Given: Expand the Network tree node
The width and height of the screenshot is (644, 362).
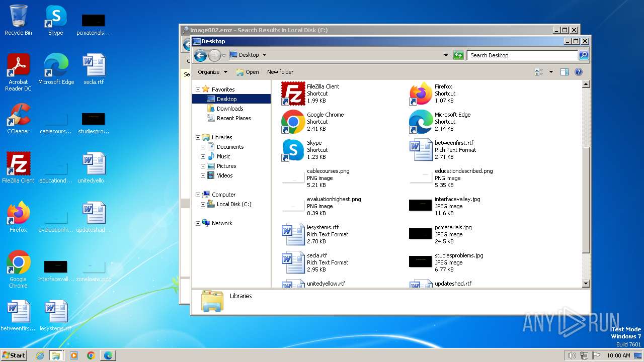Looking at the screenshot, I should point(198,223).
